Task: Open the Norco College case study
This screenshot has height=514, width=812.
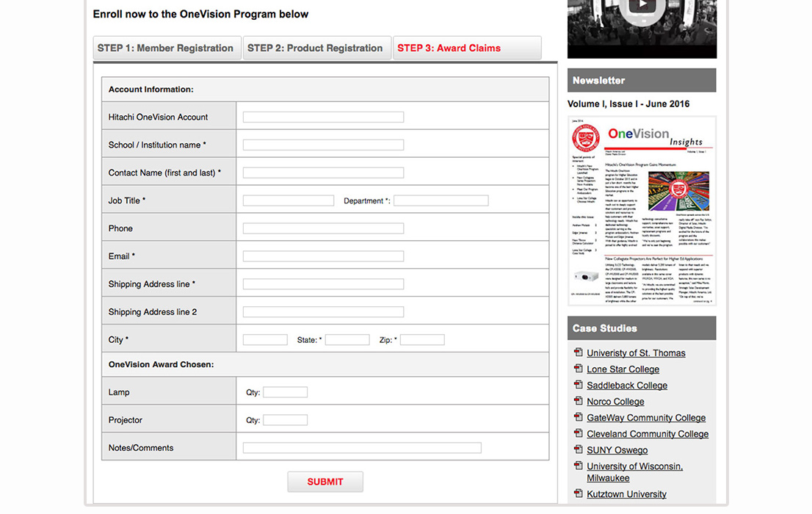Action: [616, 402]
